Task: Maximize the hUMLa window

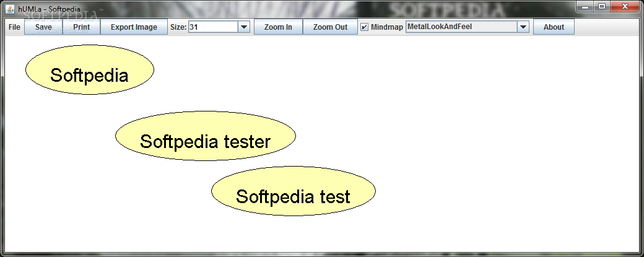Action: pyautogui.click(x=602, y=6)
